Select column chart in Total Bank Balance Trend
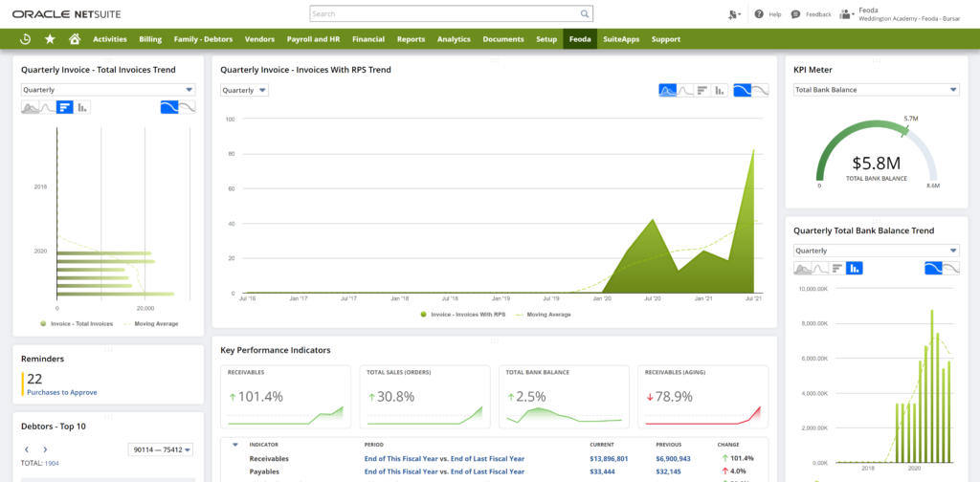The image size is (980, 482). click(855, 269)
